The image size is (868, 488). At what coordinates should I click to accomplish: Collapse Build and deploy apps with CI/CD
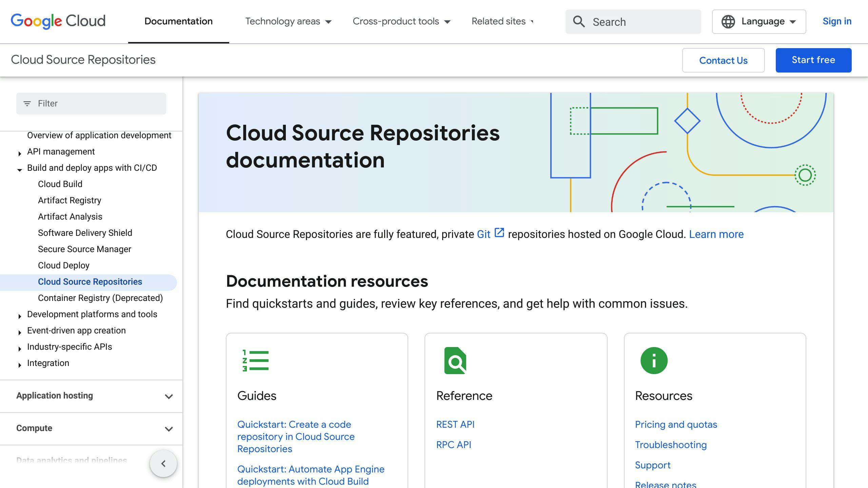pyautogui.click(x=20, y=170)
